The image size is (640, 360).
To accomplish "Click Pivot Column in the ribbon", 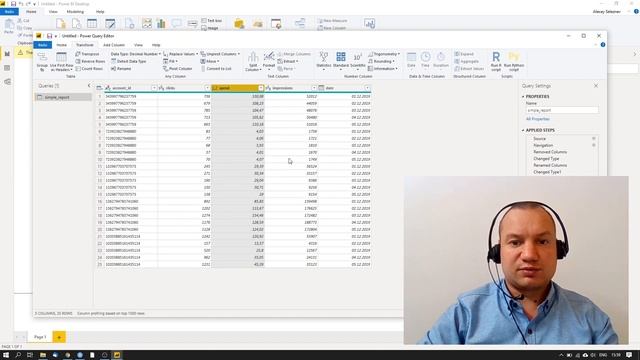I will [x=178, y=69].
